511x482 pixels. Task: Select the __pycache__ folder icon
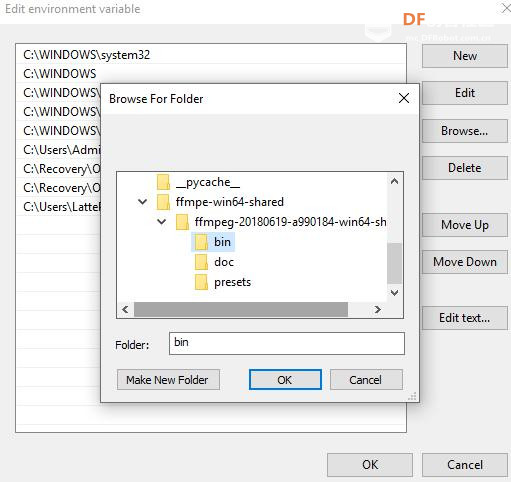click(x=163, y=182)
